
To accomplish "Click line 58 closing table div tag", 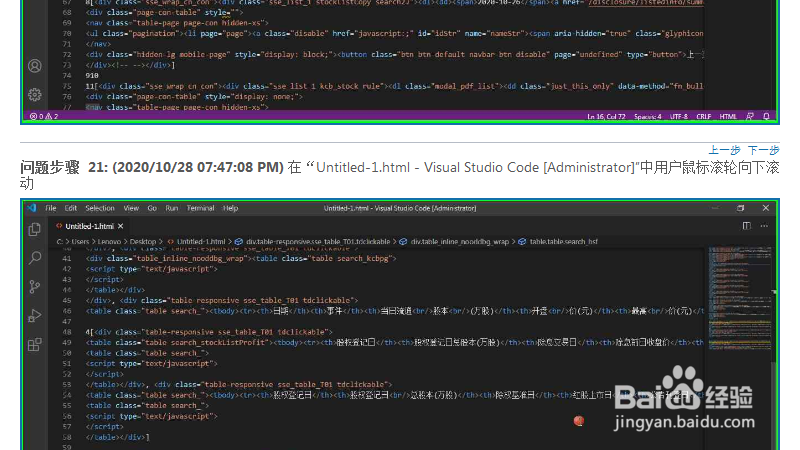I will click(117, 437).
